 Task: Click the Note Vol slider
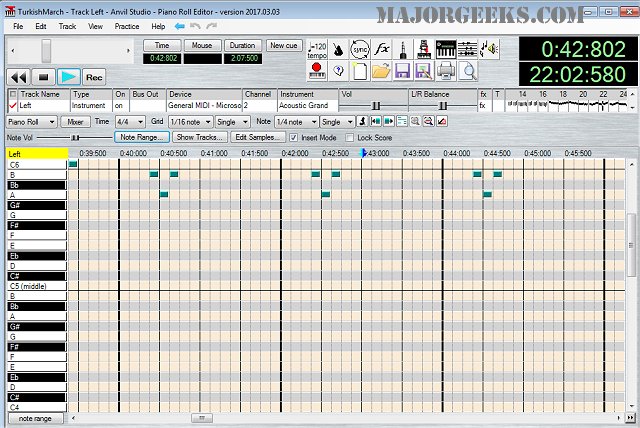point(74,138)
